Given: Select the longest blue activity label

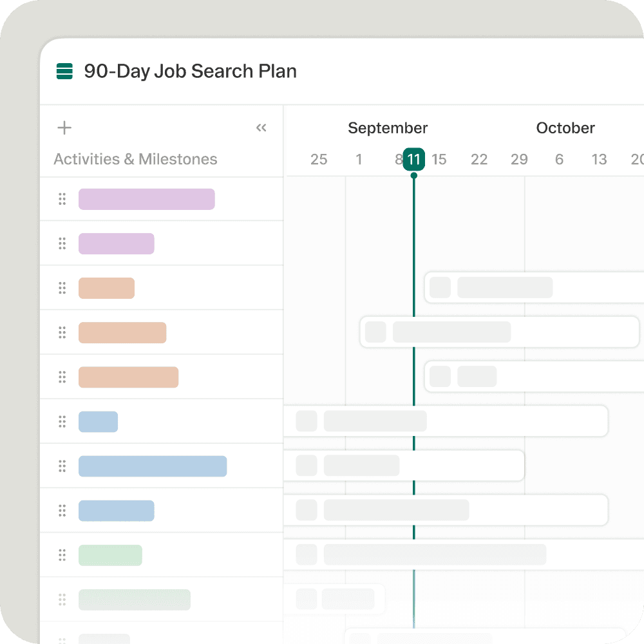Looking at the screenshot, I should point(153,466).
